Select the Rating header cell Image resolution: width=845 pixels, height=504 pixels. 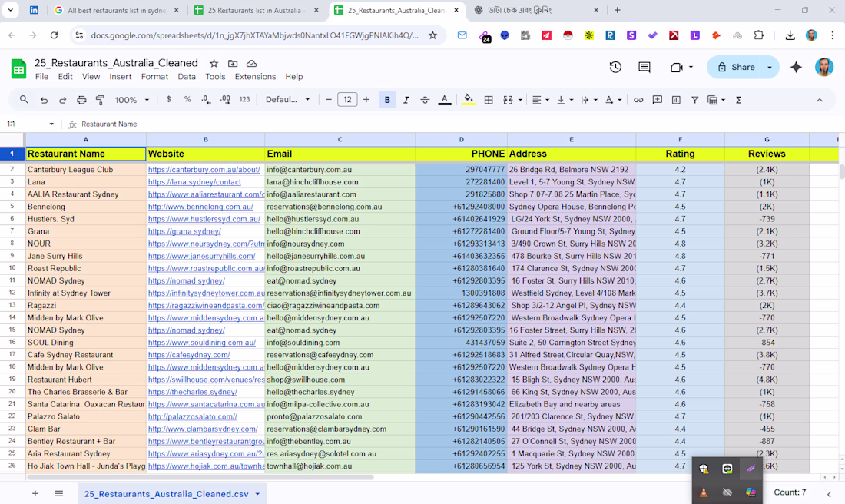click(x=680, y=154)
